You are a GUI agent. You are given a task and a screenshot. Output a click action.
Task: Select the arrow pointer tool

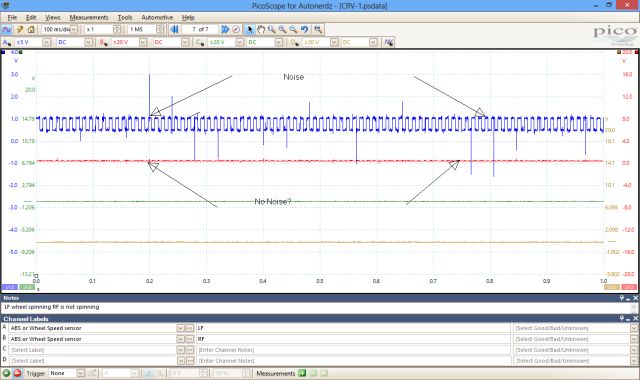pos(250,29)
